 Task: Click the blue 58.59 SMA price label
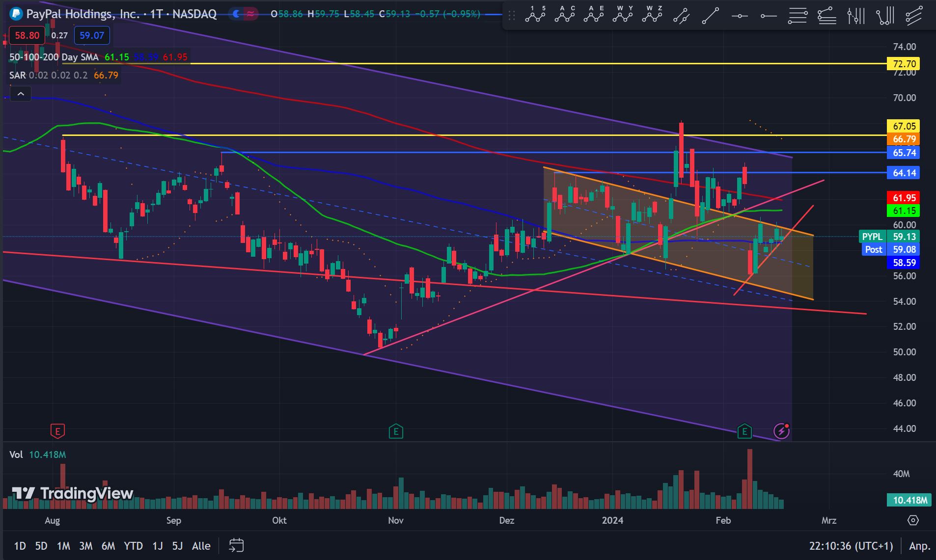point(904,263)
